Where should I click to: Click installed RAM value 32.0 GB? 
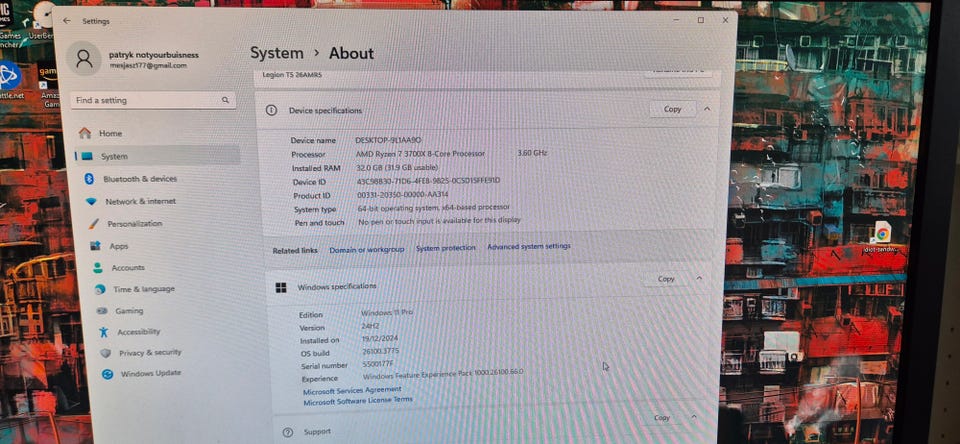397,167
